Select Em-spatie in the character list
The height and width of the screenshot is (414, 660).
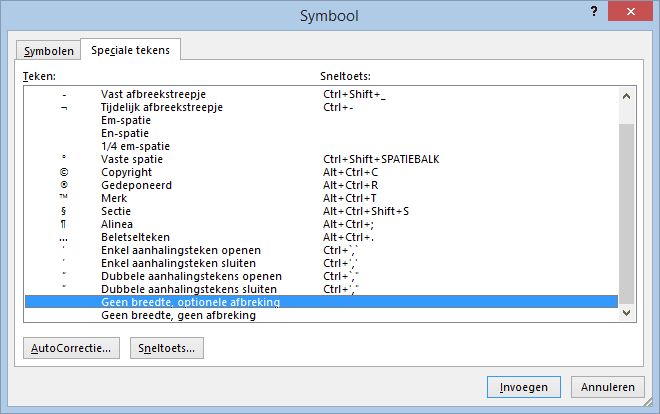click(x=321, y=120)
